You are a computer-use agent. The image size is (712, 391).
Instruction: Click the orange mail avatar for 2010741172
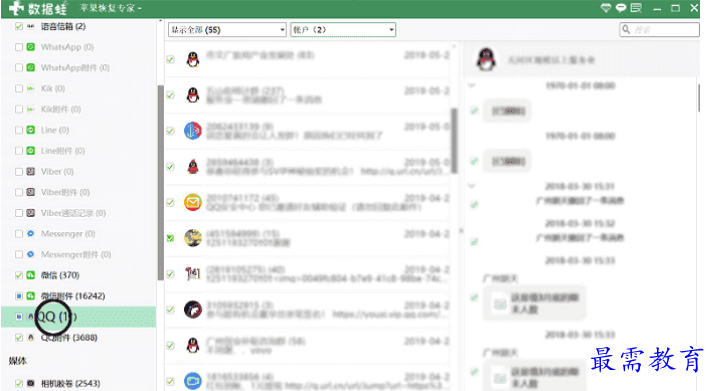193,202
